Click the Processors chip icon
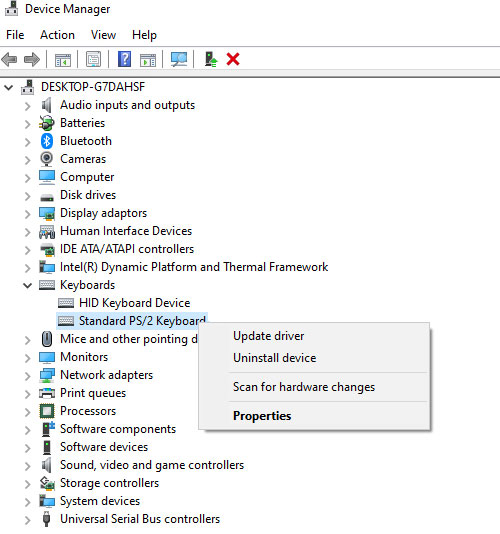This screenshot has width=500, height=534. (x=47, y=411)
